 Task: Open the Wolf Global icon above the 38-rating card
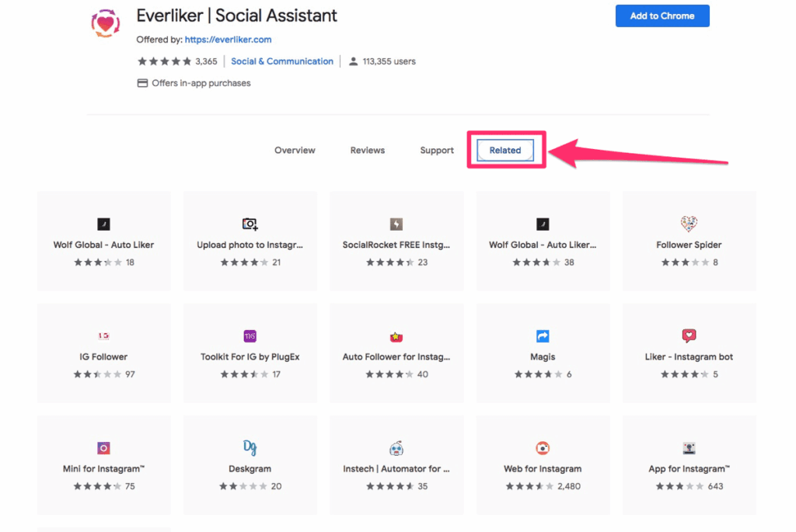(x=543, y=224)
